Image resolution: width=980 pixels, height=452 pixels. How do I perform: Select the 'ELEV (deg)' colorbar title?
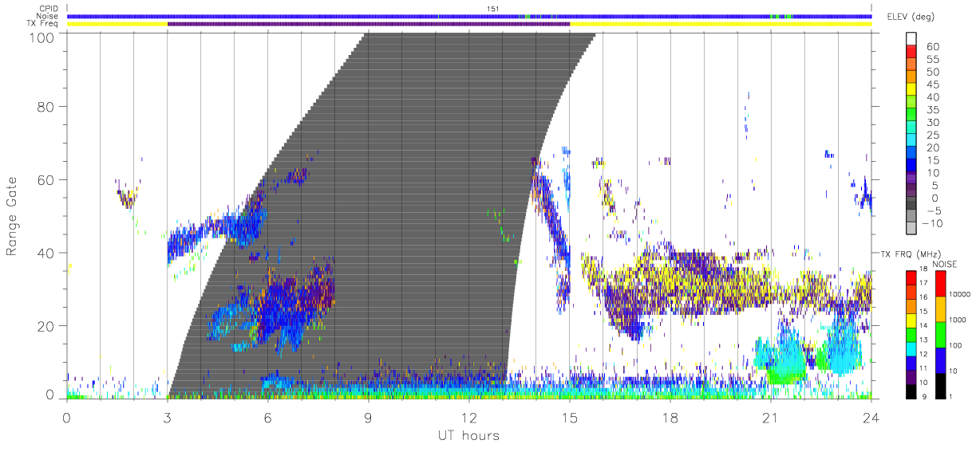(x=911, y=16)
